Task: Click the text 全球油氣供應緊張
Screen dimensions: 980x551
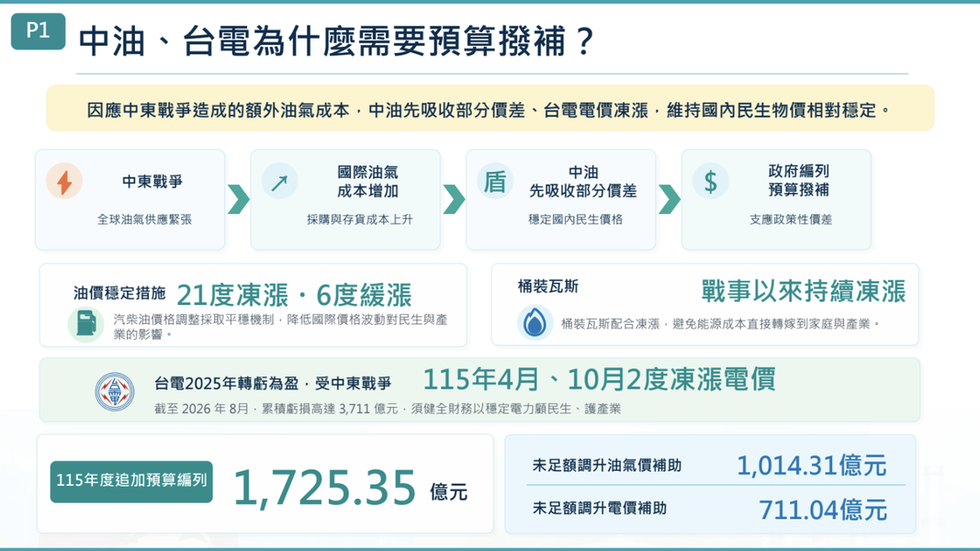Action: pos(144,219)
